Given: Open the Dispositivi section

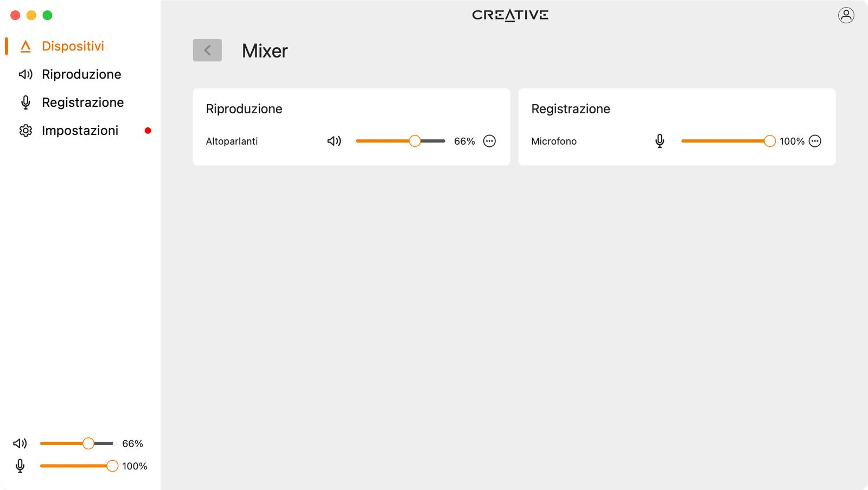Looking at the screenshot, I should pyautogui.click(x=73, y=46).
